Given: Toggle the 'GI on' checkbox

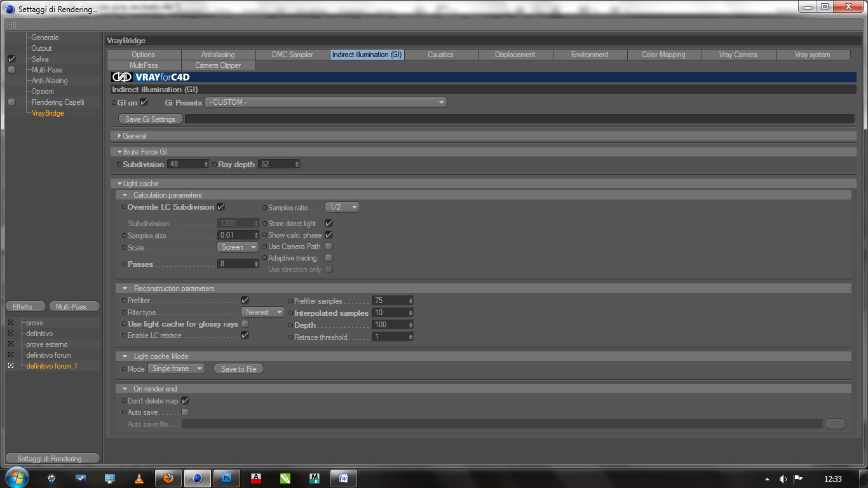Looking at the screenshot, I should pyautogui.click(x=144, y=102).
